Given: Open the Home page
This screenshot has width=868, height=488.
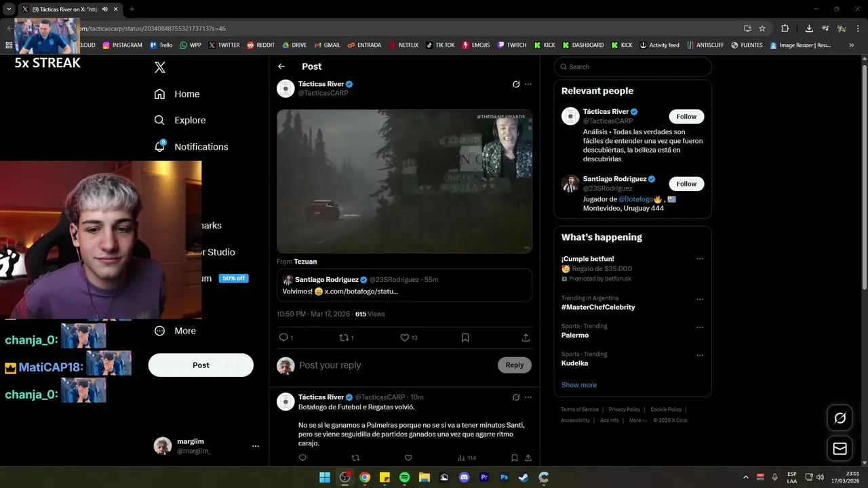Looking at the screenshot, I should 177,94.
